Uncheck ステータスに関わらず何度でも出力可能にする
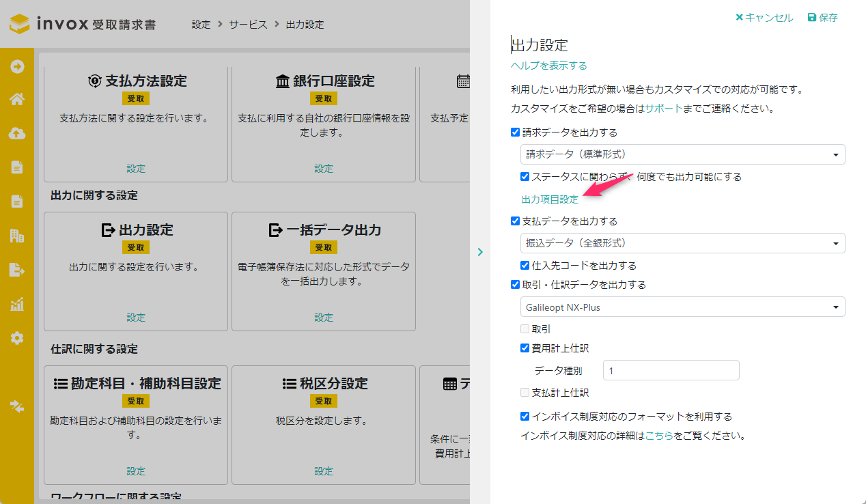This screenshot has height=504, width=866. [x=525, y=176]
